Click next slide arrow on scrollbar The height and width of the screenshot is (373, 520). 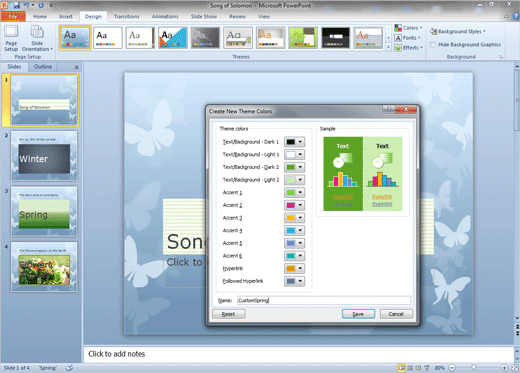click(517, 333)
